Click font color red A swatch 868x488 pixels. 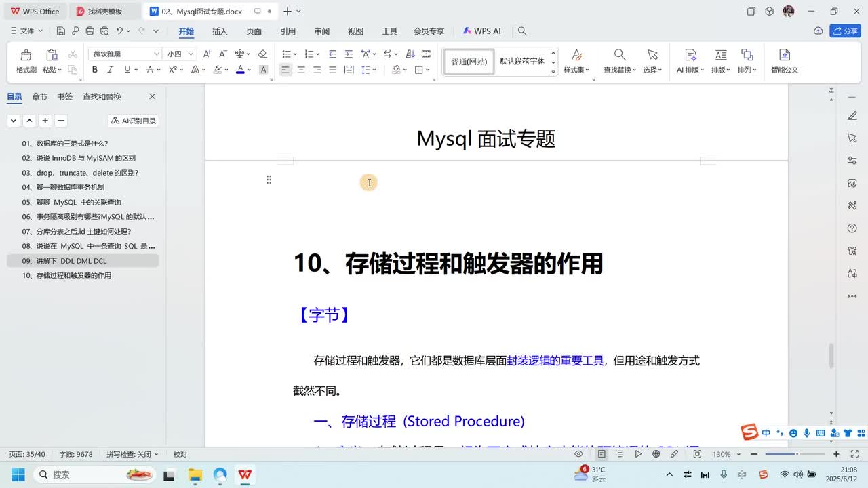point(240,70)
